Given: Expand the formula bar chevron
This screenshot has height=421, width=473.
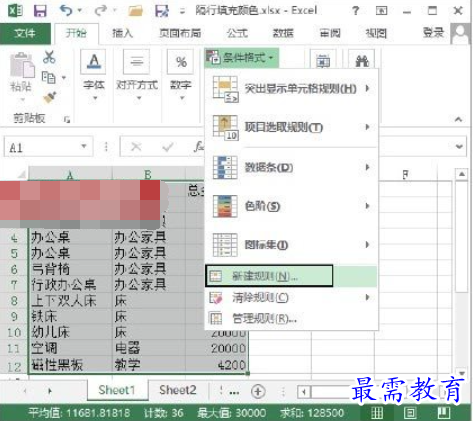Looking at the screenshot, I should click(459, 146).
